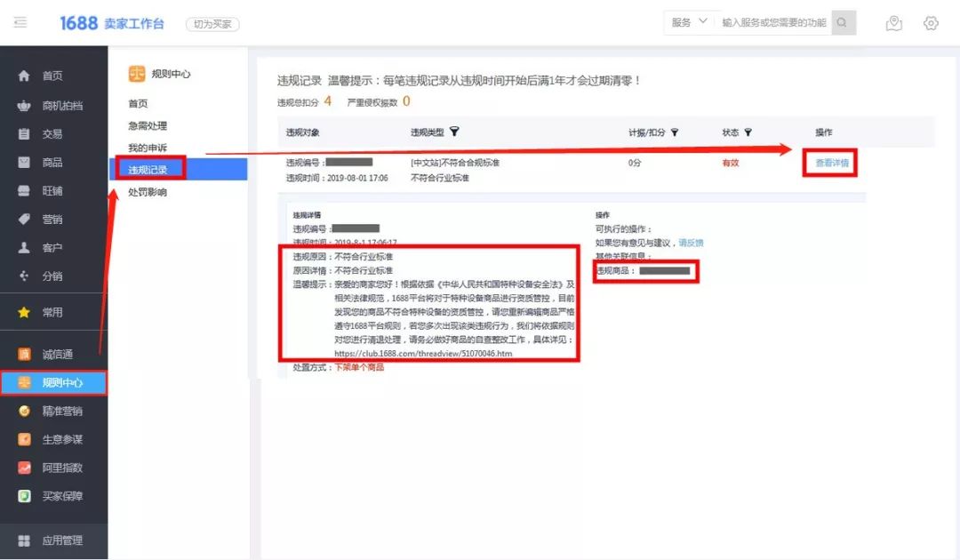Open the club.1688.com threadview link
Viewport: 960px width, 560px height.
coord(423,353)
